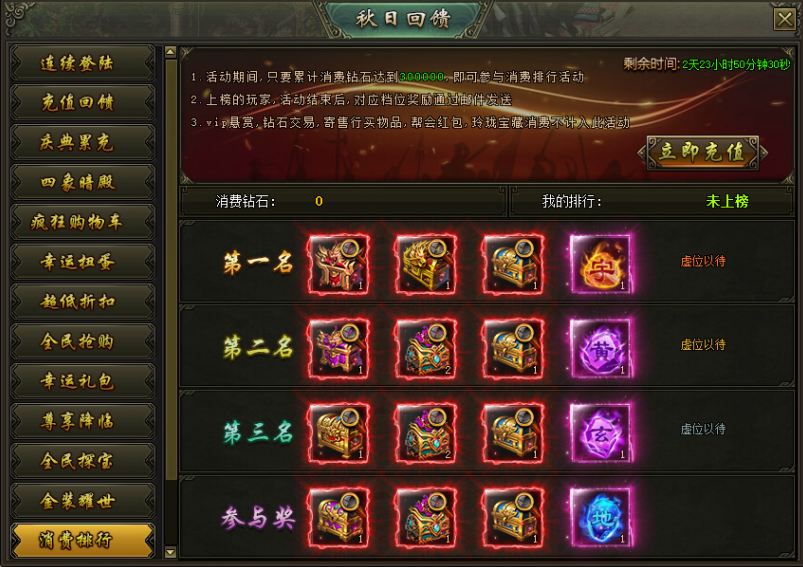This screenshot has height=567, width=803.
Task: Click the third place teal jeweled chest
Action: 426,432
